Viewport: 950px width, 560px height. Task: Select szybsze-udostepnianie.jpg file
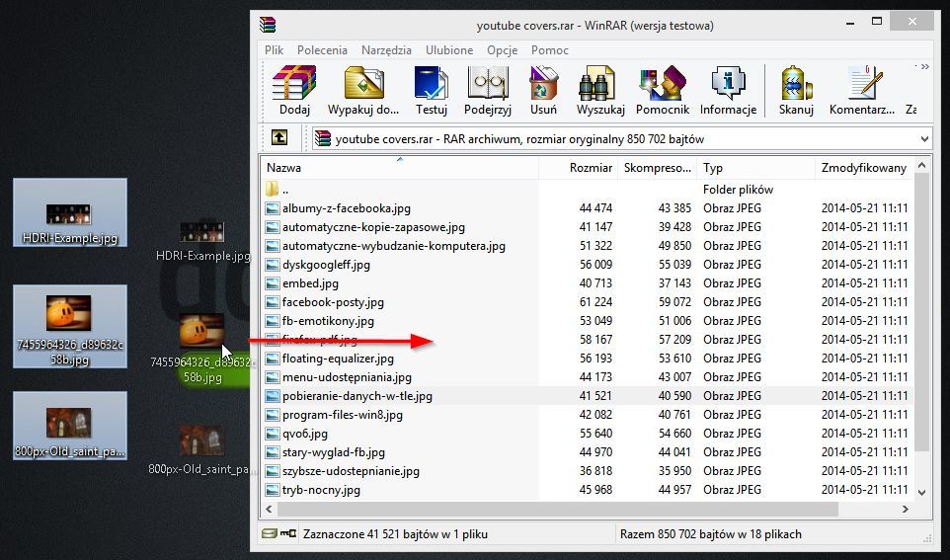click(x=351, y=471)
